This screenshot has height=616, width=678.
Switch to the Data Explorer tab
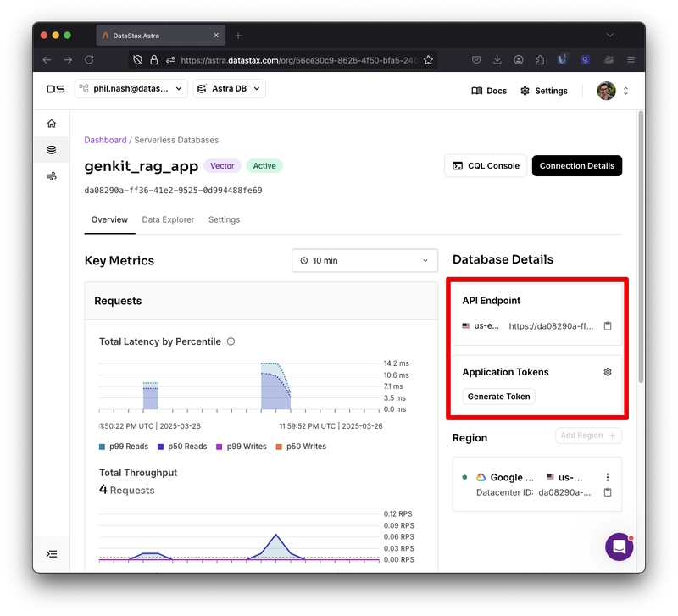[168, 219]
